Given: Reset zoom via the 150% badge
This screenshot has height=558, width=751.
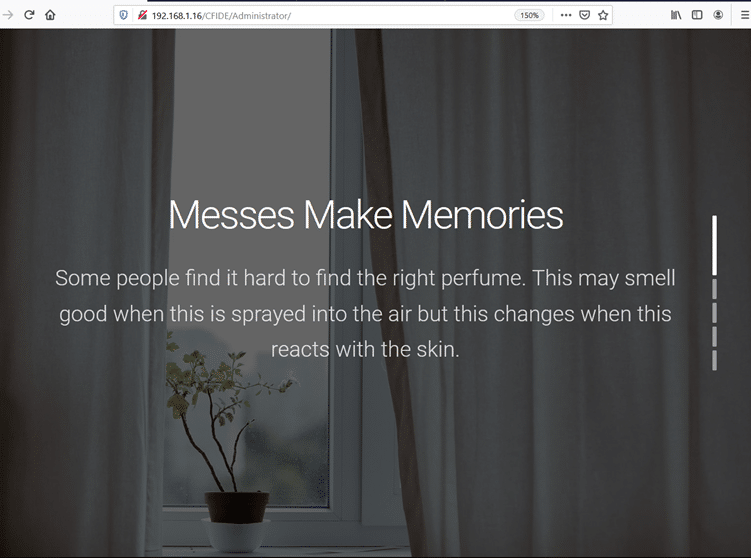Looking at the screenshot, I should tap(529, 15).
